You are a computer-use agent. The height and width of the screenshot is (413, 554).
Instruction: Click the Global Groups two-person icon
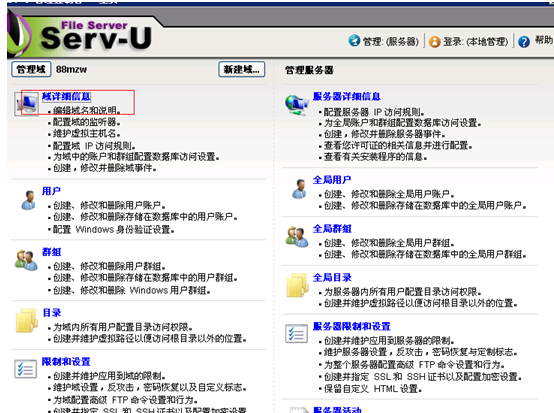click(297, 237)
